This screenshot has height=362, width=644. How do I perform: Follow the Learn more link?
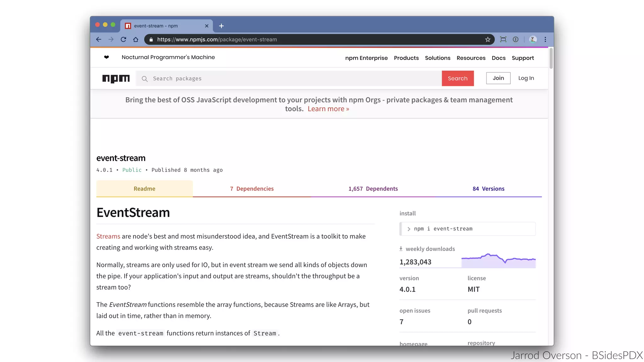coord(328,109)
